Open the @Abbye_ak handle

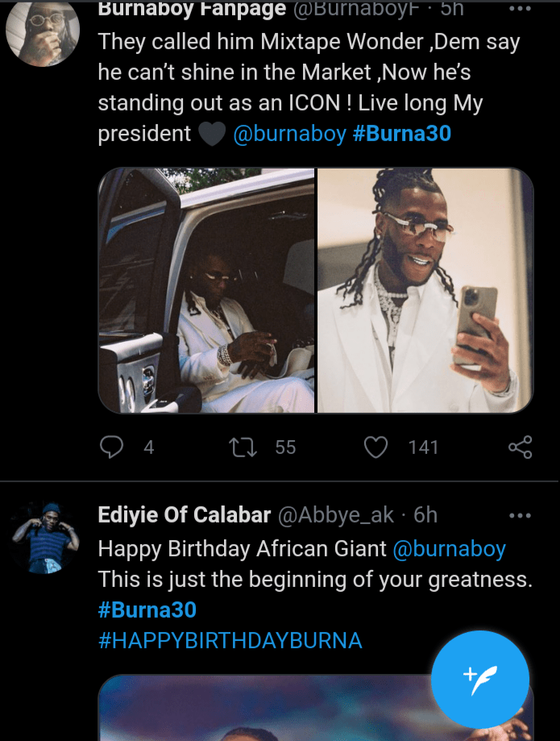[336, 515]
